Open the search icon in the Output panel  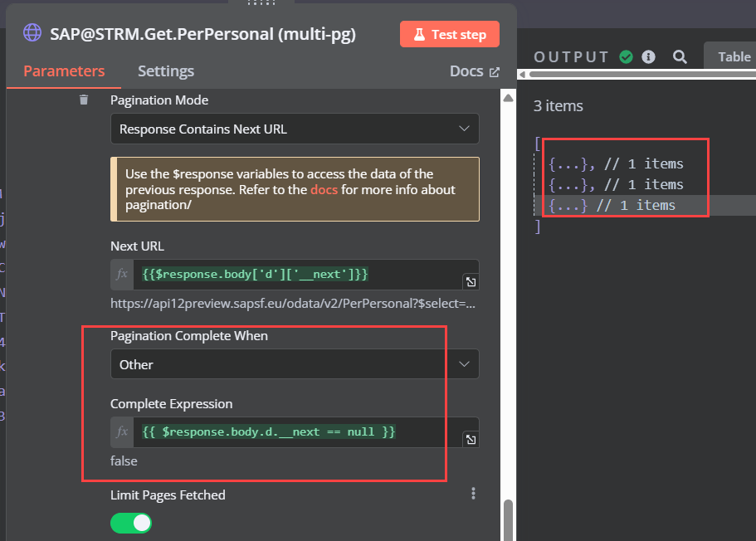click(680, 56)
